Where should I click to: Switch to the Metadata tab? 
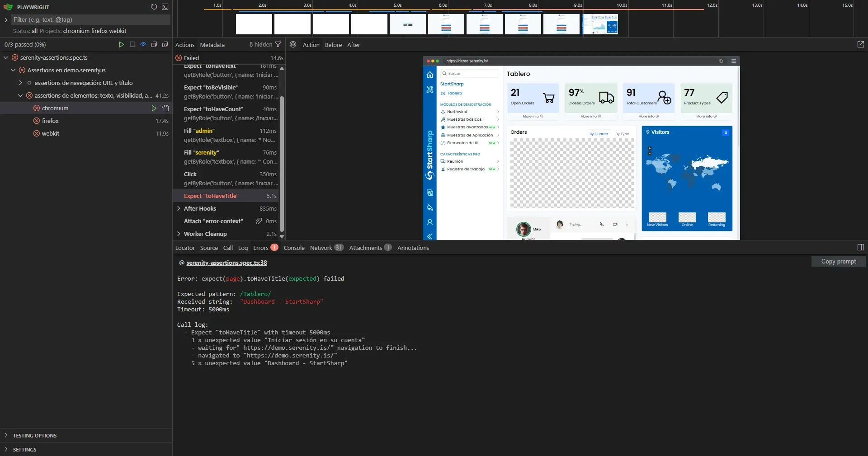pyautogui.click(x=212, y=45)
